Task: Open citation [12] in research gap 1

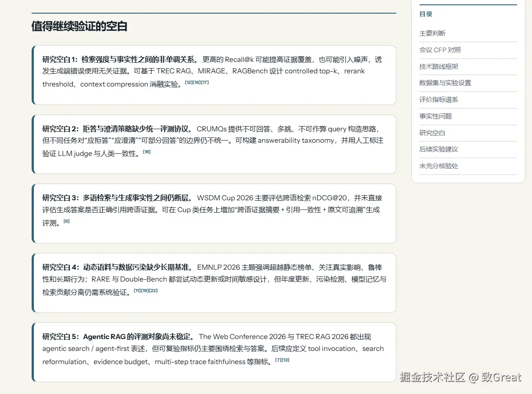Action: [188, 82]
